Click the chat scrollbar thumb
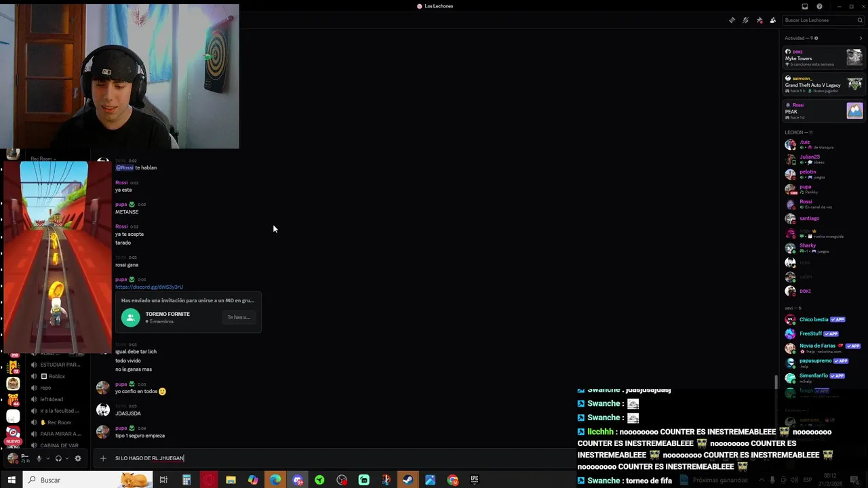Screen dimensions: 868x488 (776, 382)
